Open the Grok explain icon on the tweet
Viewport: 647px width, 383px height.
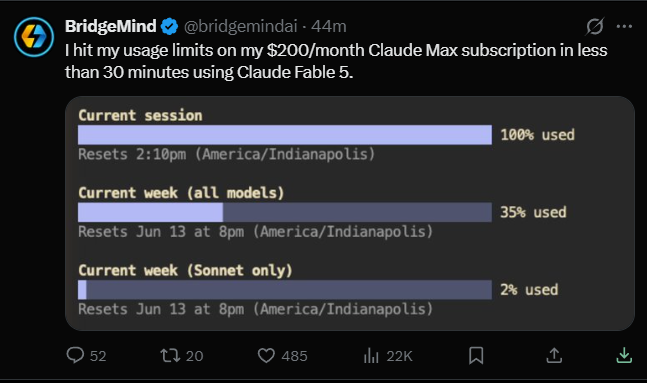[x=595, y=26]
